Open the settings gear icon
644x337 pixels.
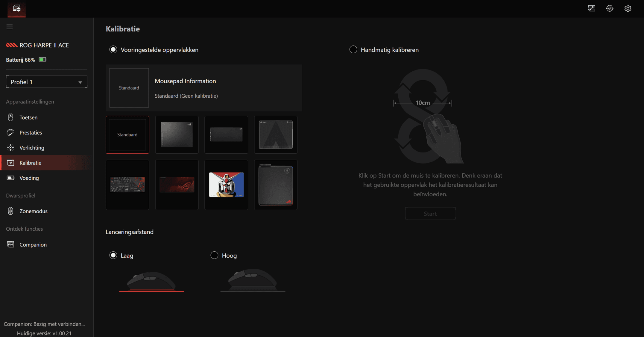628,8
